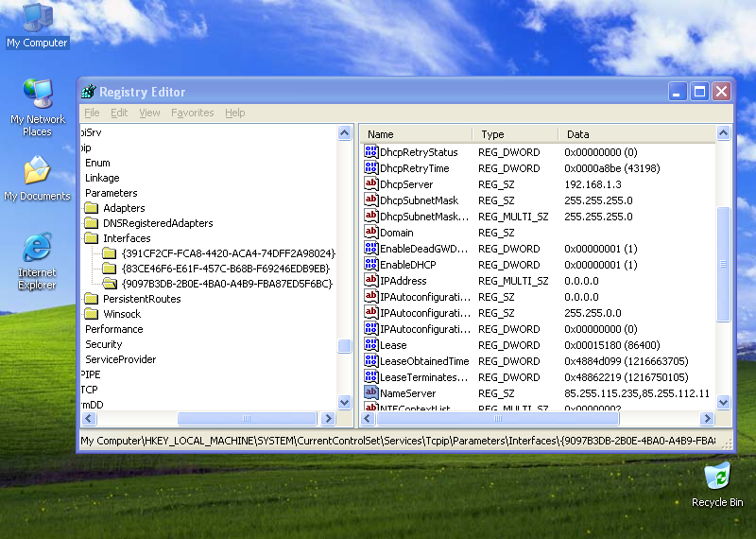Image resolution: width=756 pixels, height=539 pixels.
Task: Click the DhcpServer string value icon
Action: pyautogui.click(x=370, y=183)
